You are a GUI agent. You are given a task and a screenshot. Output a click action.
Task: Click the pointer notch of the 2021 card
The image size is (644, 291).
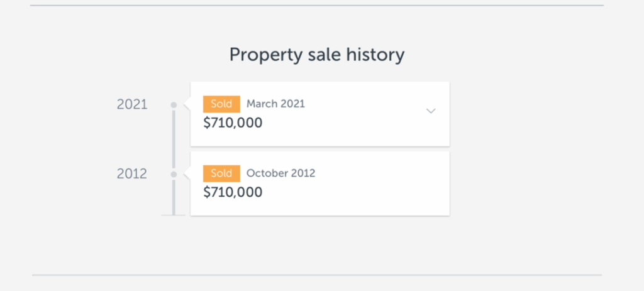click(x=187, y=105)
